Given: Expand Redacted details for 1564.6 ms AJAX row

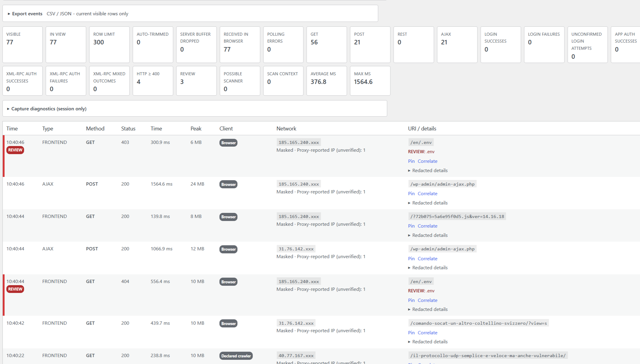Looking at the screenshot, I should (x=428, y=203).
